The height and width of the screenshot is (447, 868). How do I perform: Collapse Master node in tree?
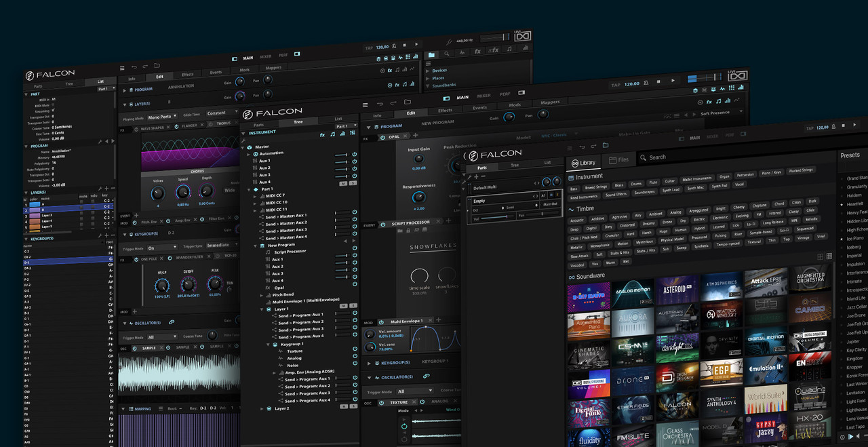click(242, 147)
